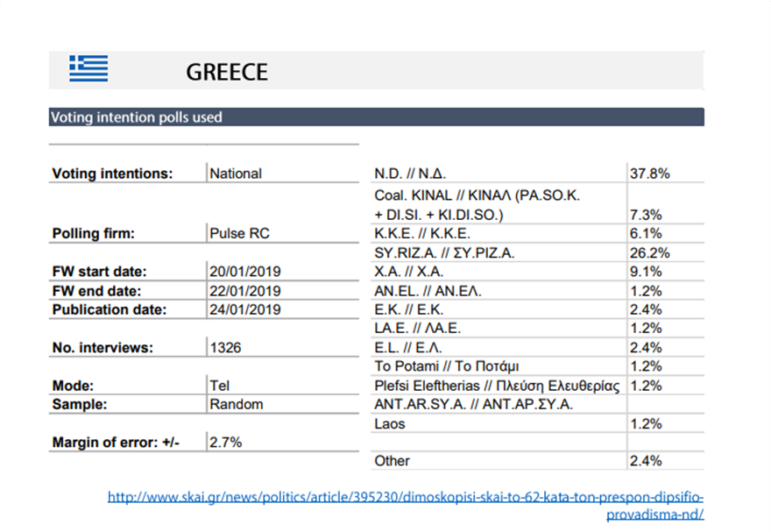Select the 'Plefsi Eleftherias' party label

coord(496,386)
